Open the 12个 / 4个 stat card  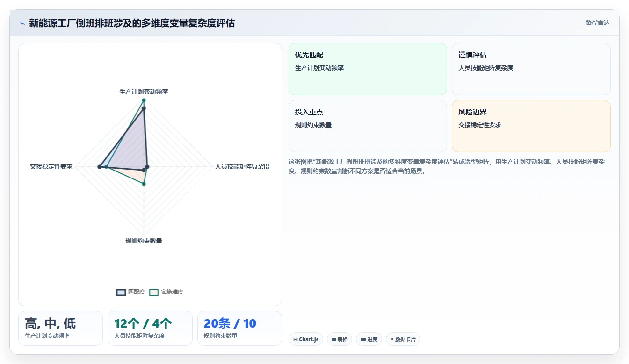click(x=150, y=328)
